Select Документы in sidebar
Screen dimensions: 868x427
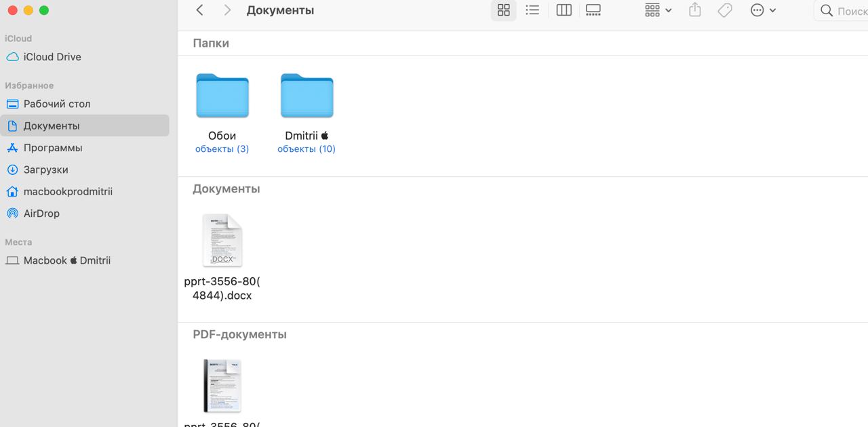85,125
